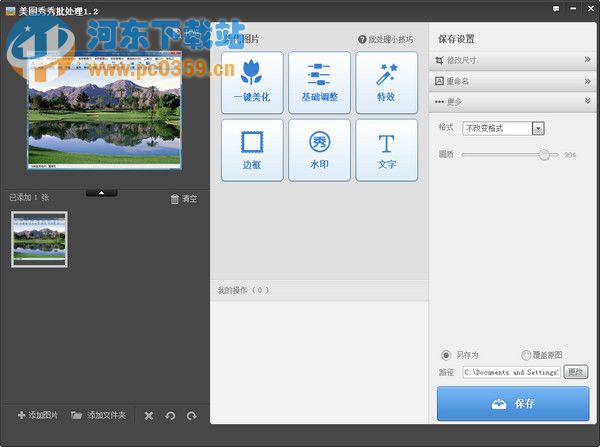This screenshot has height=447, width=600.
Task: Expand the 重命名 rename section
Action: pyautogui.click(x=513, y=81)
